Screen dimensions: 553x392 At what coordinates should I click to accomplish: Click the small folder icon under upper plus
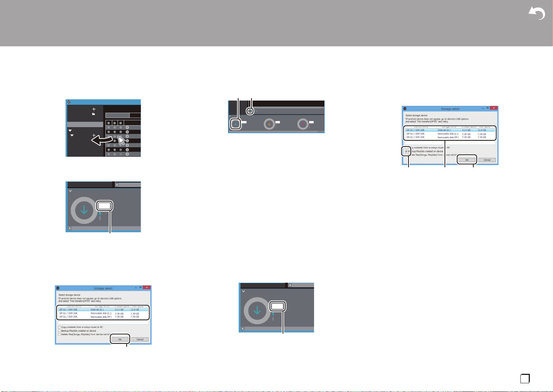[x=94, y=114]
